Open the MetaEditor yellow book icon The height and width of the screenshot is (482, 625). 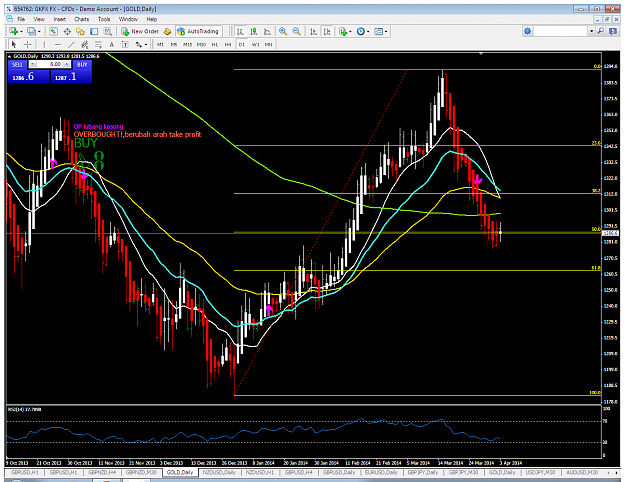[x=167, y=31]
